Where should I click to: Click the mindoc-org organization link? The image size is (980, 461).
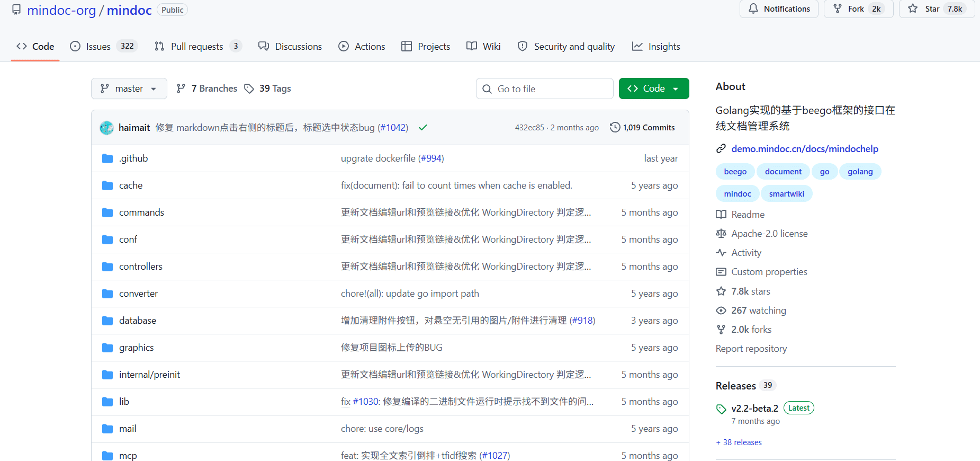[61, 10]
